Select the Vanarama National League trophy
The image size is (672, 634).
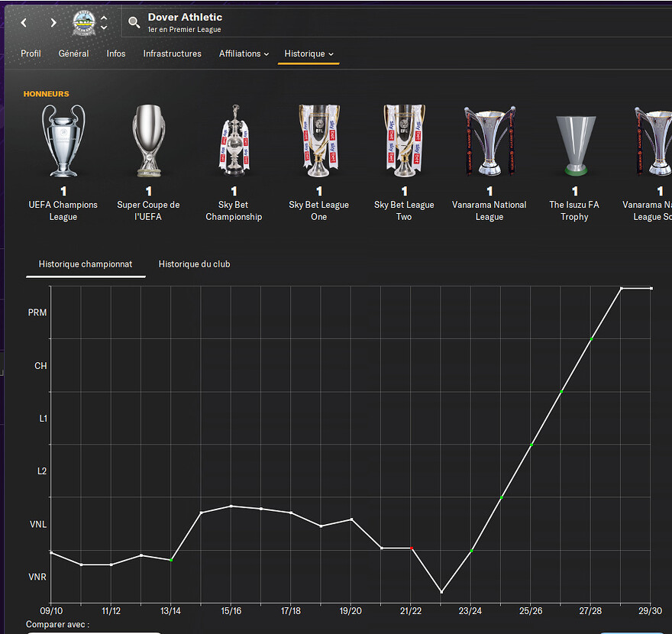tap(489, 141)
